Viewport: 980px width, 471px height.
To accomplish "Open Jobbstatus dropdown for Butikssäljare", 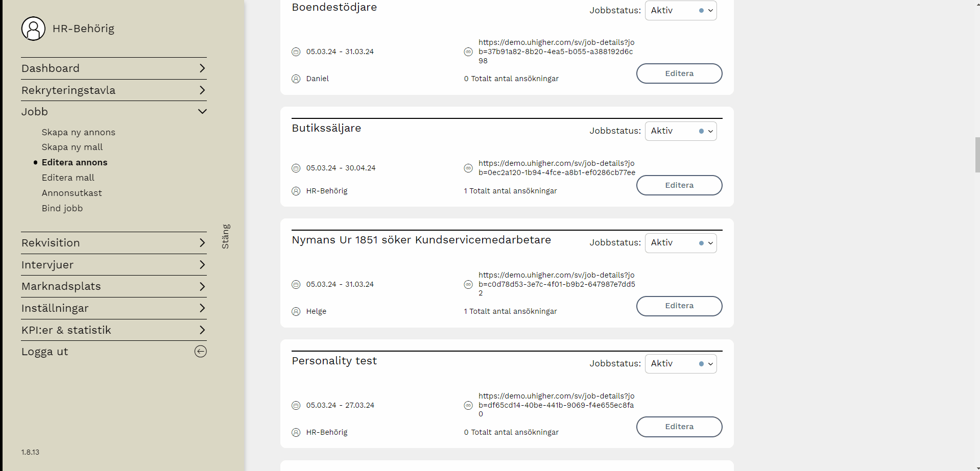I will [x=680, y=131].
